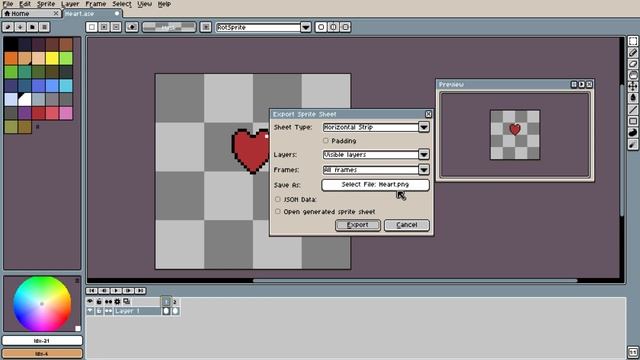Select the Move tool
The image size is (640, 360).
pos(633,87)
